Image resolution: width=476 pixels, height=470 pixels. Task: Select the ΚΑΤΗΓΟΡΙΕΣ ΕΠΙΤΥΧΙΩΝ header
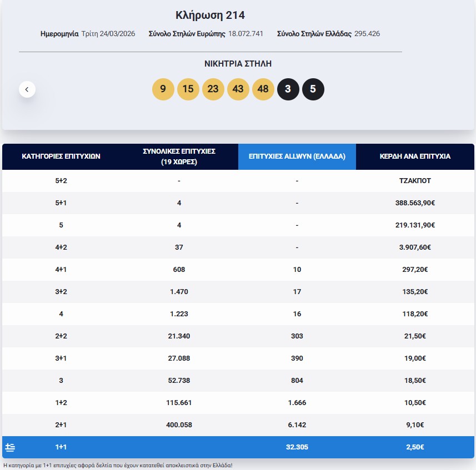point(61,156)
